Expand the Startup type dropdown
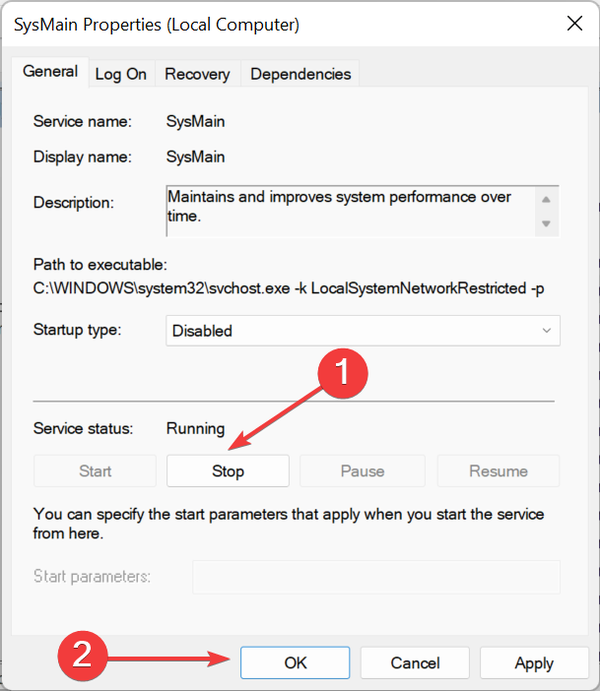This screenshot has width=600, height=691. (x=362, y=330)
